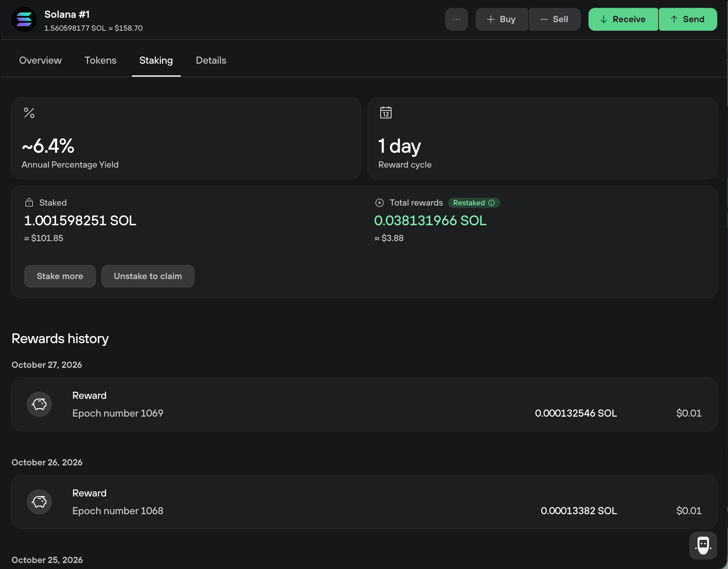Click the Stake more button

[60, 276]
